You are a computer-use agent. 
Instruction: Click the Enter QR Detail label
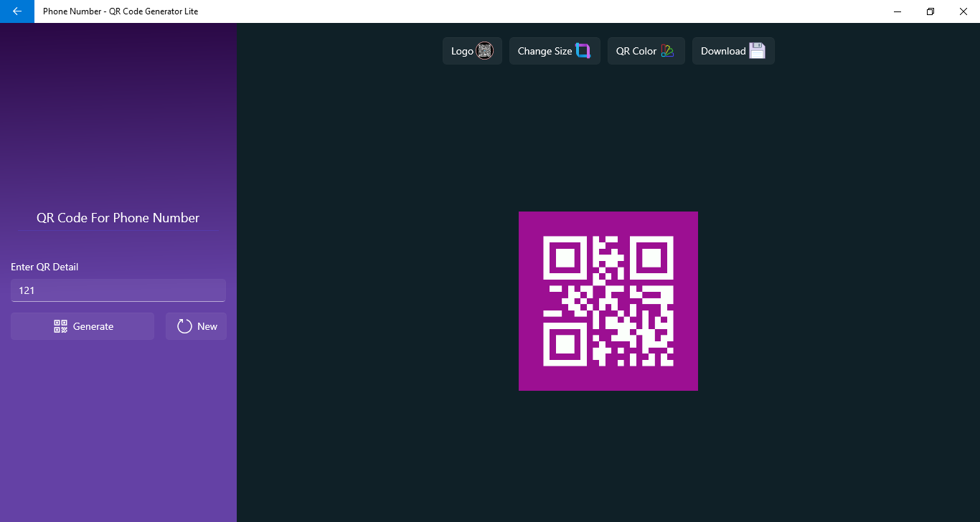(x=44, y=267)
